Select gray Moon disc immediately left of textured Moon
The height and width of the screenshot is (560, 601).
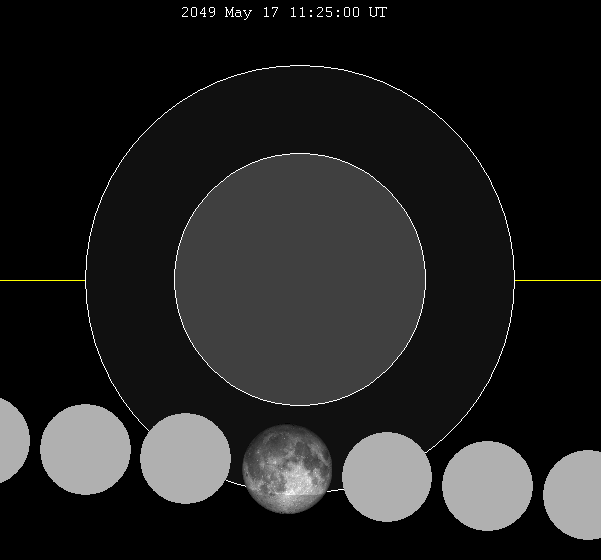[186, 458]
